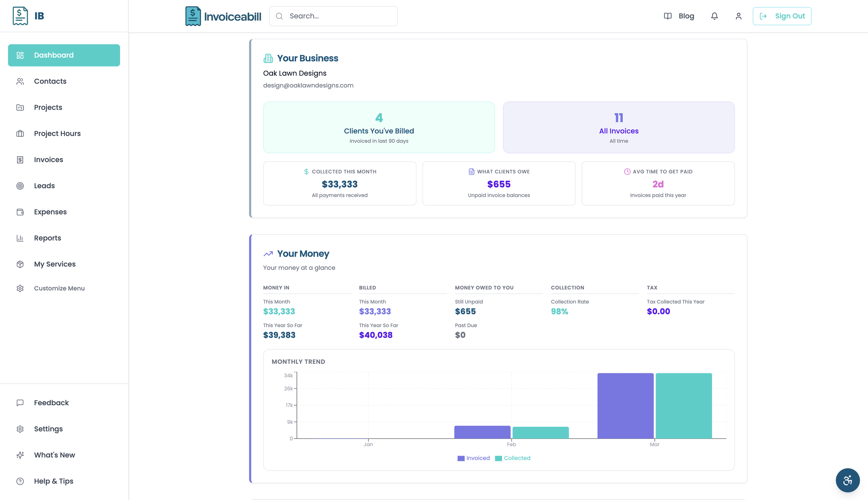This screenshot has height=500, width=868.
Task: Click the Contacts people icon
Action: 20,81
